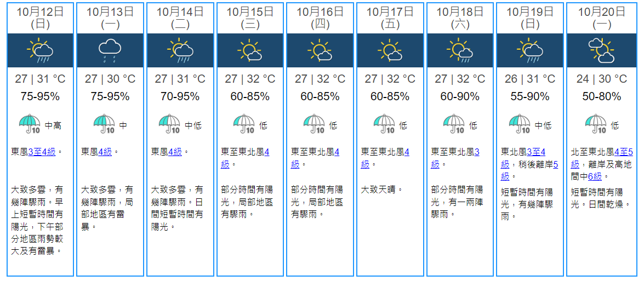Click the rain cloud icon for 10月13日

[110, 50]
